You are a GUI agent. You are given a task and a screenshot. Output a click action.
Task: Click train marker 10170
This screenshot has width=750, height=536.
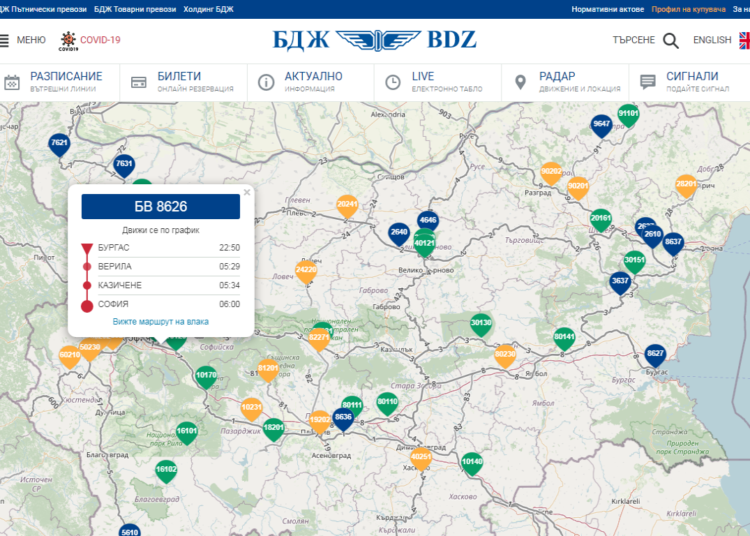[x=206, y=376]
